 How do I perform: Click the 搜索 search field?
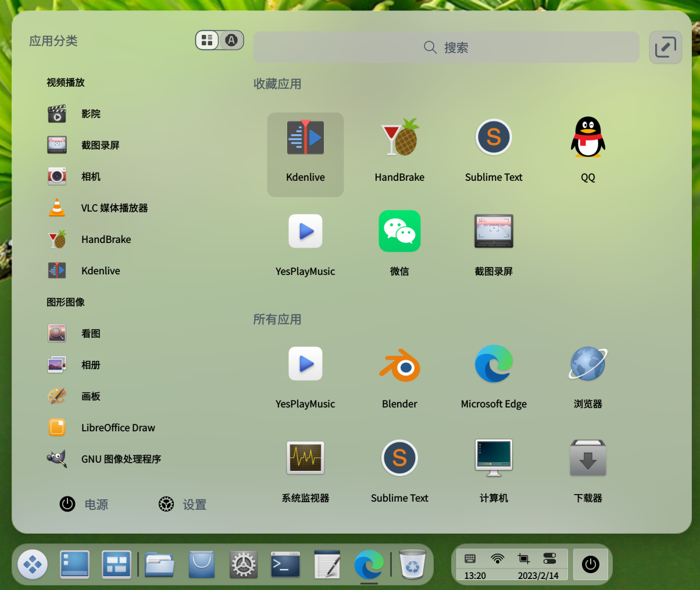[446, 47]
